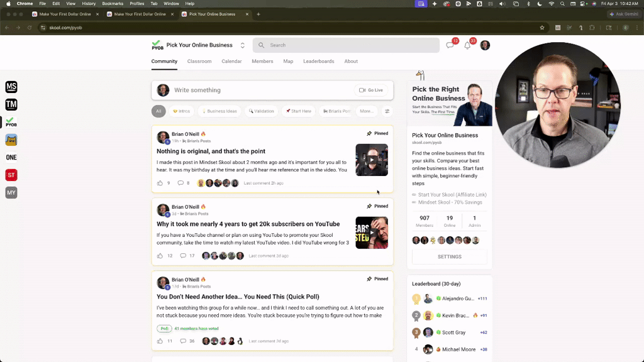
Task: Reload the page in Chrome
Action: coord(30,28)
